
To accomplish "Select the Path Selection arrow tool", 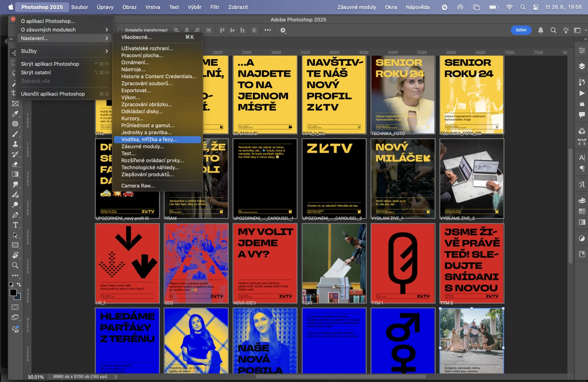I will pos(15,235).
